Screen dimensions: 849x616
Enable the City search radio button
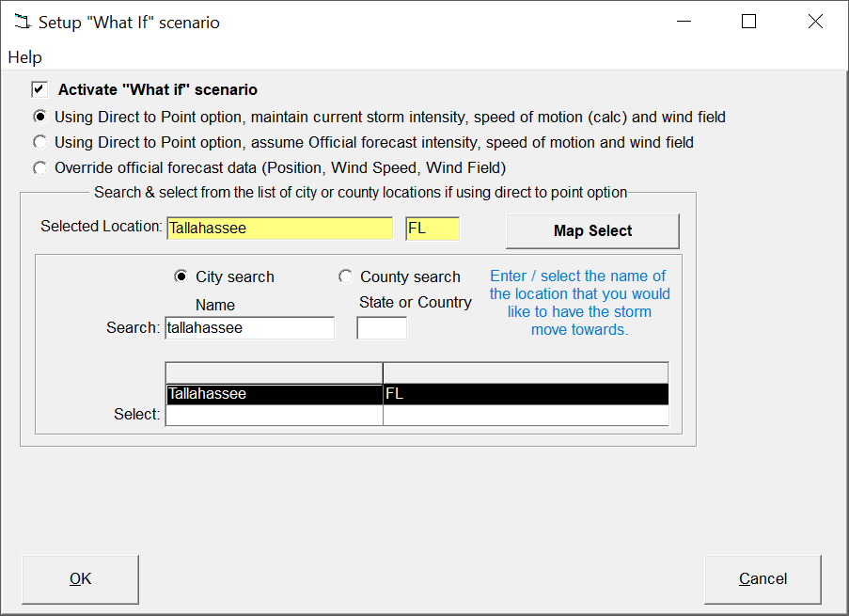(181, 276)
